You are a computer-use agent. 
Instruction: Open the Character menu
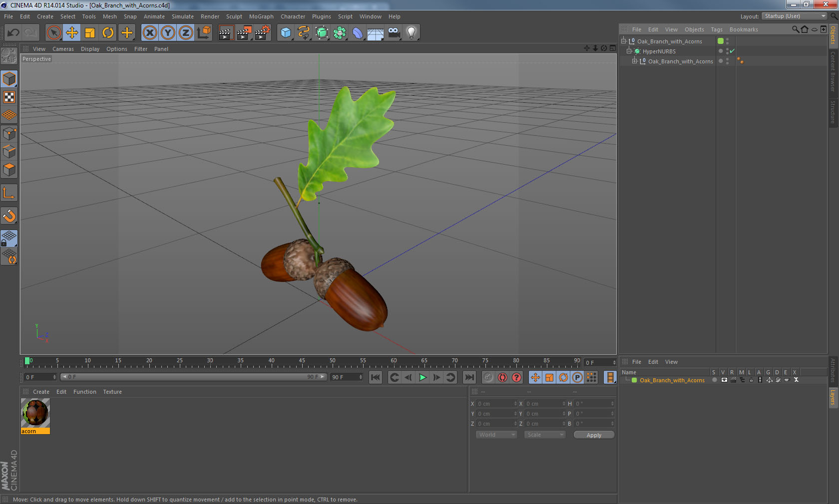coord(293,16)
